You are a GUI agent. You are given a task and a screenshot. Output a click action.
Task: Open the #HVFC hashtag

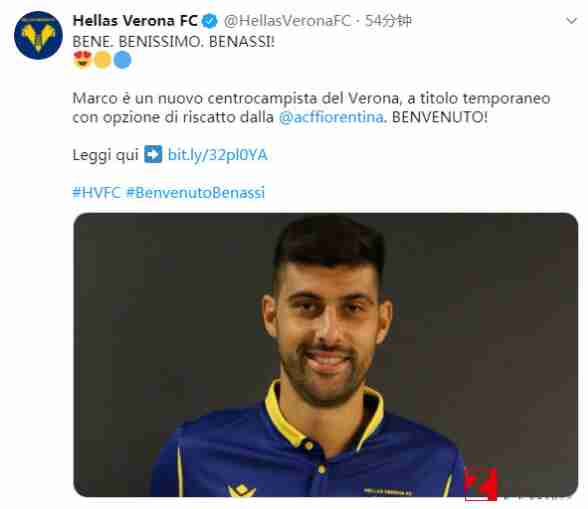point(96,192)
